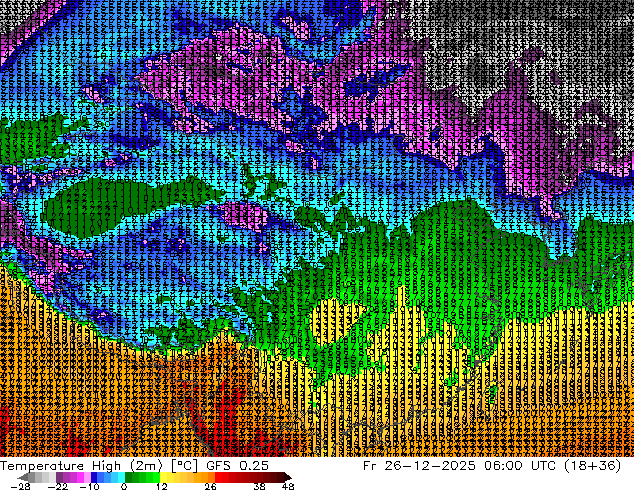Click the gray left arrow tip of legend

click(22, 477)
